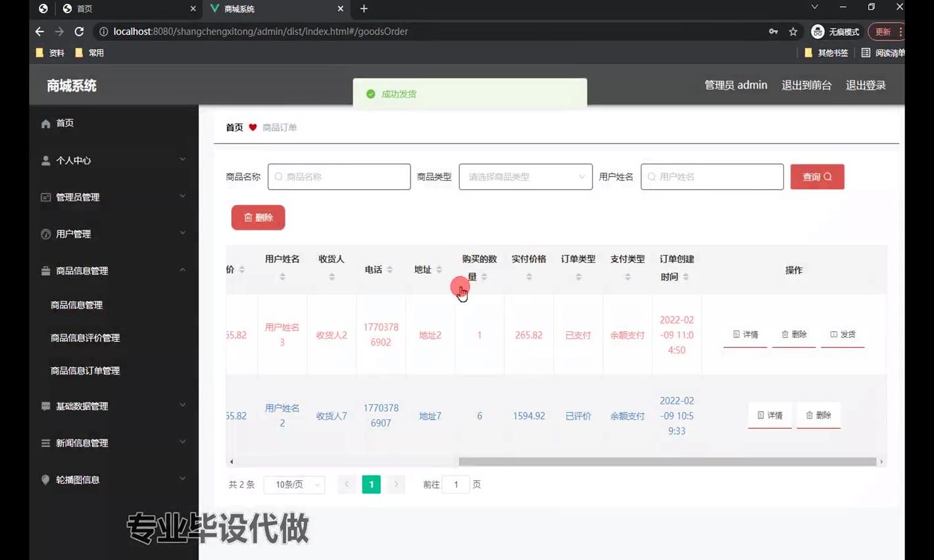Reload the page with the refresh icon
Image resolution: width=934 pixels, height=560 pixels.
[79, 32]
